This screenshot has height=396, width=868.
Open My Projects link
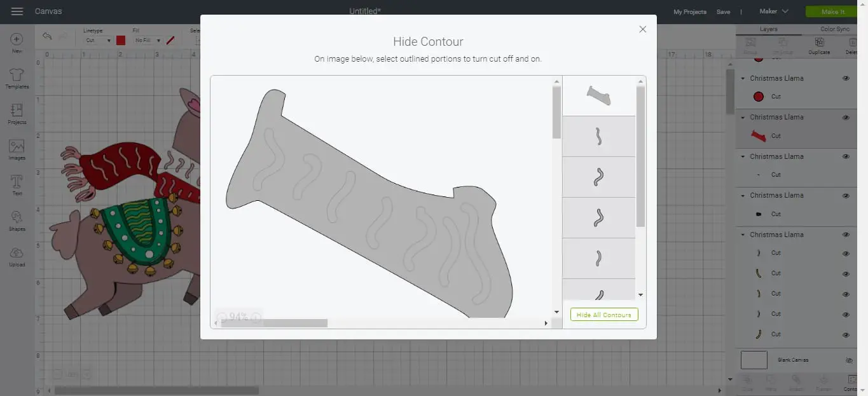(690, 12)
